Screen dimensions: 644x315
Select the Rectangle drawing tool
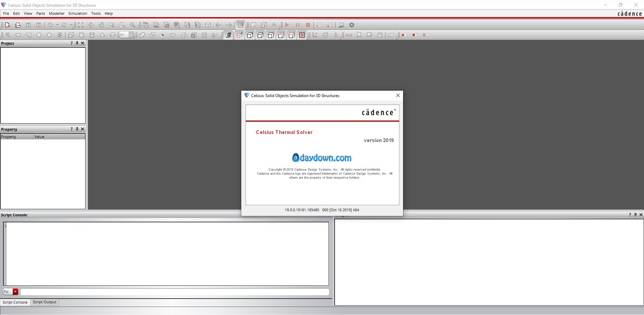18,35
